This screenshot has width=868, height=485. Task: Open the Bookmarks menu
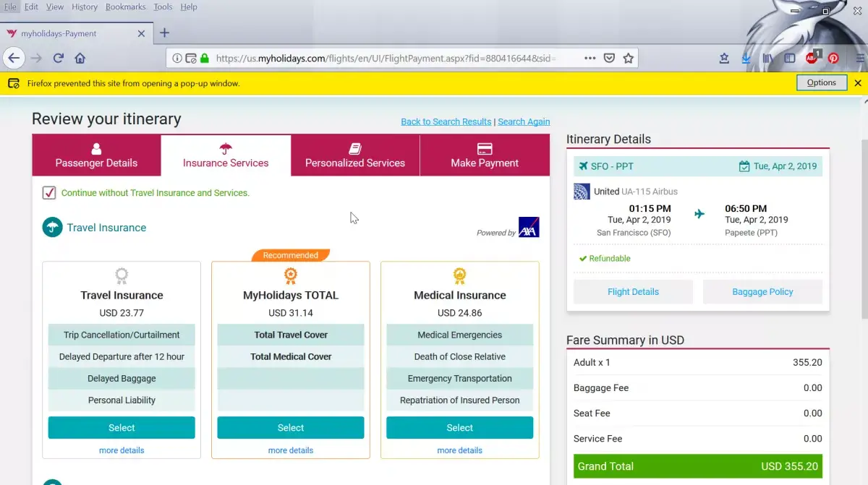[125, 7]
